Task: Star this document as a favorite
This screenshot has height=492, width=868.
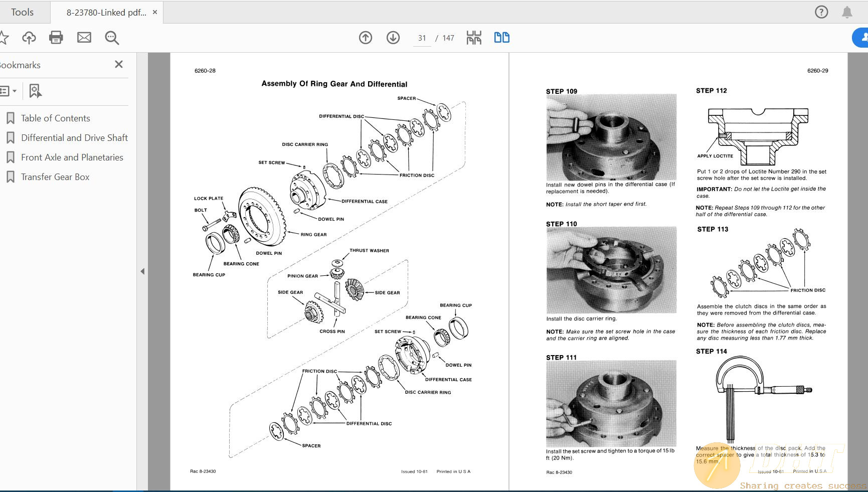Action: coord(5,37)
